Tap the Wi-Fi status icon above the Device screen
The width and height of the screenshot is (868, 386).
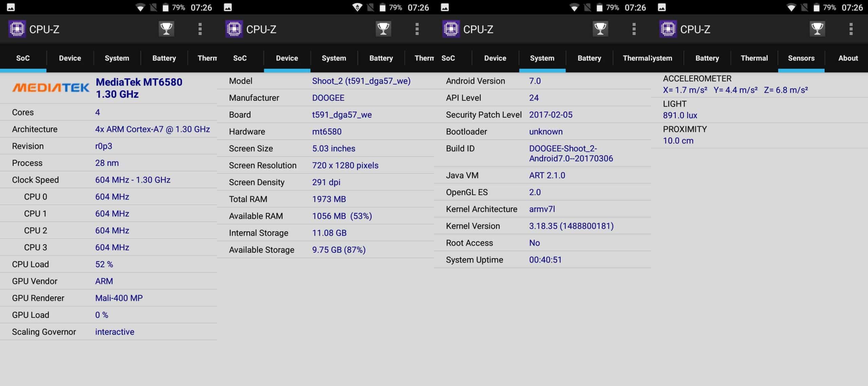coord(357,7)
